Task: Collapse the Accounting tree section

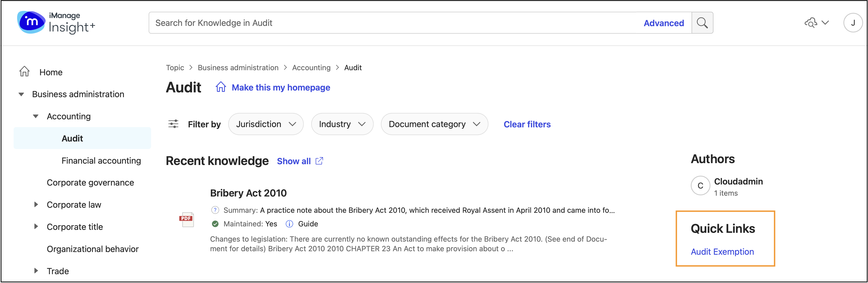Action: coord(36,116)
